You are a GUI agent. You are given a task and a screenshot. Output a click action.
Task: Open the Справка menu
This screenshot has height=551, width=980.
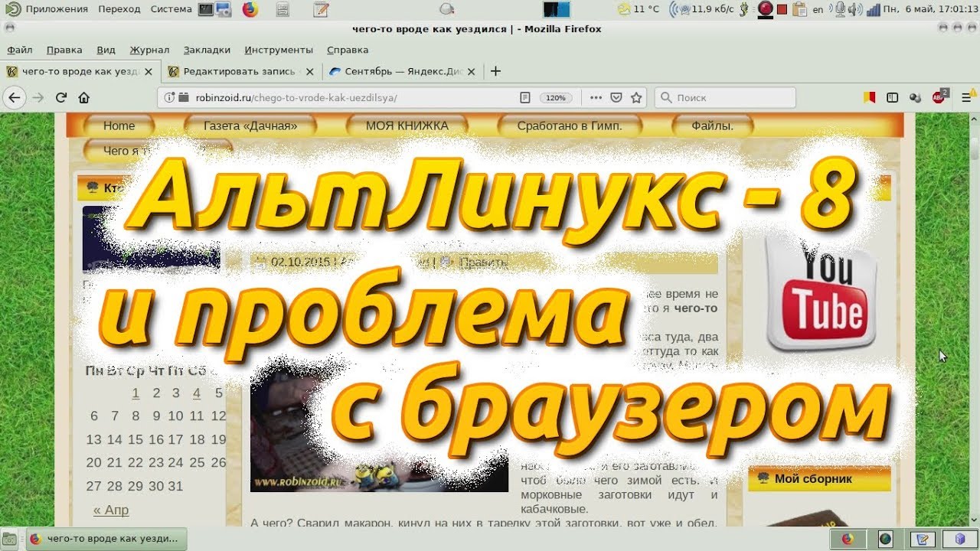[x=348, y=50]
